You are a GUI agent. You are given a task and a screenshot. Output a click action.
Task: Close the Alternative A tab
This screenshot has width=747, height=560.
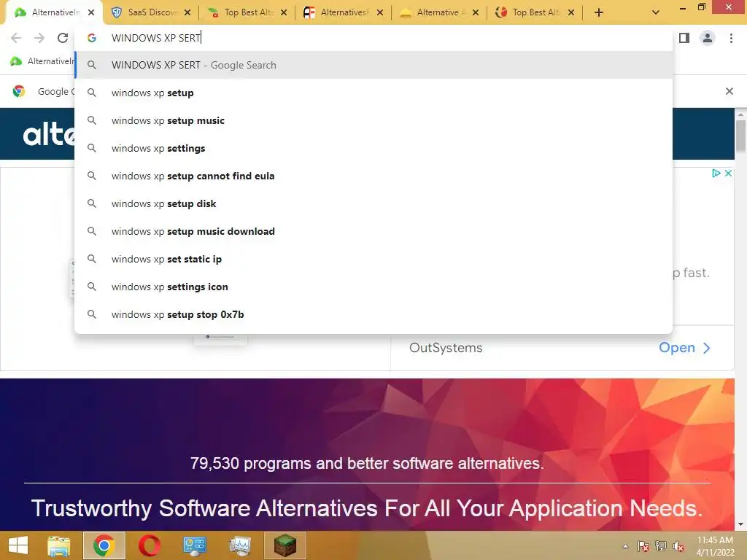pos(476,12)
